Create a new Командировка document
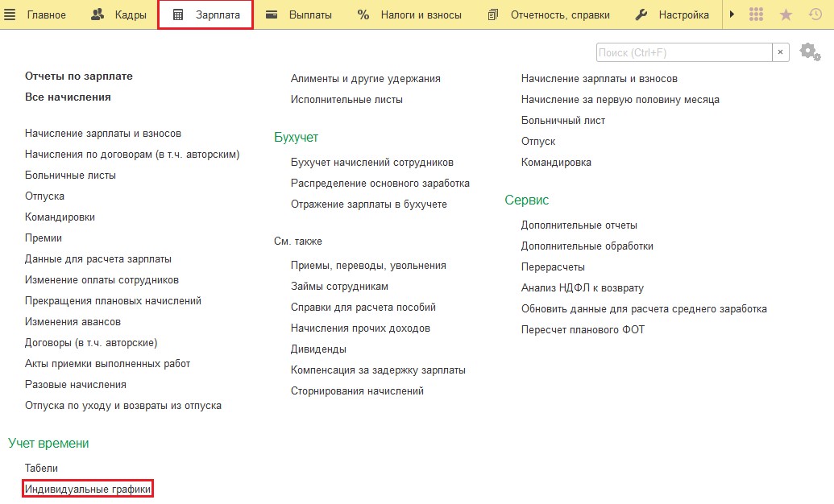Viewport: 834px width, 504px height. pos(556,162)
